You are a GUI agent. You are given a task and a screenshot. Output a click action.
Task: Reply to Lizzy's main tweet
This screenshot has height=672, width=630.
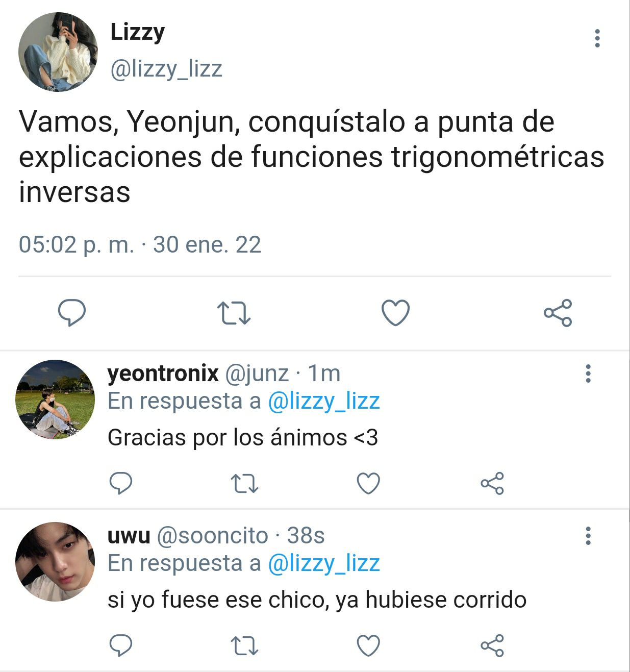(71, 313)
